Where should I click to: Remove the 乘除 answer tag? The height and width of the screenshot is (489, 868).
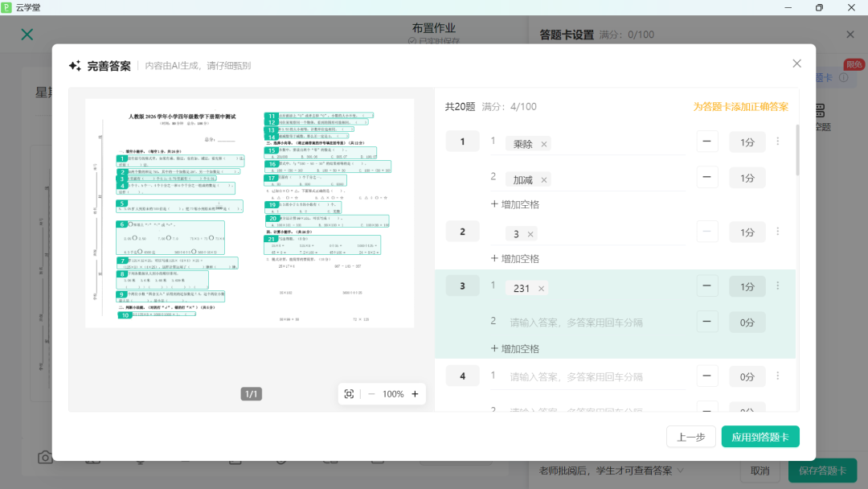click(544, 145)
